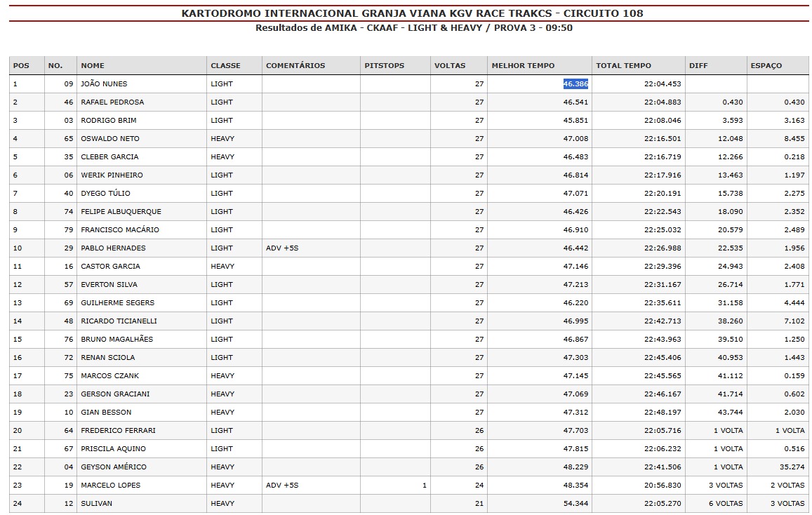This screenshot has width=812, height=515.
Task: Click total time 22:04.883
Action: click(x=663, y=102)
